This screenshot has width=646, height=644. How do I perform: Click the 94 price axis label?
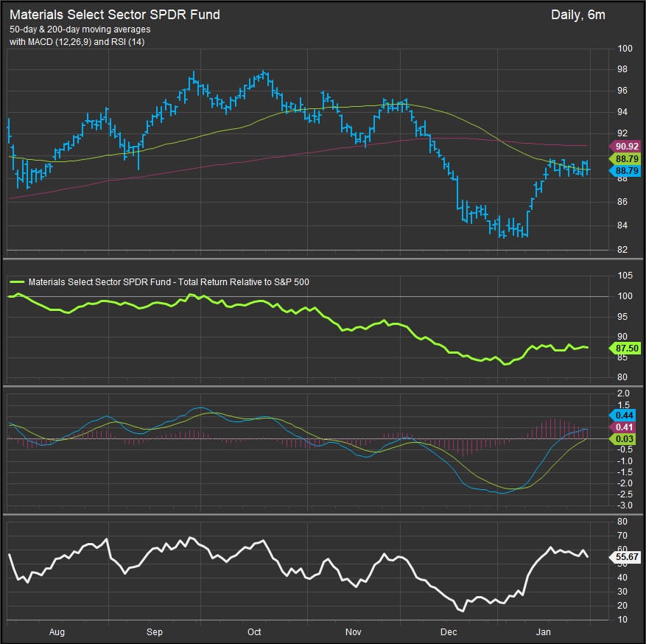click(x=622, y=112)
